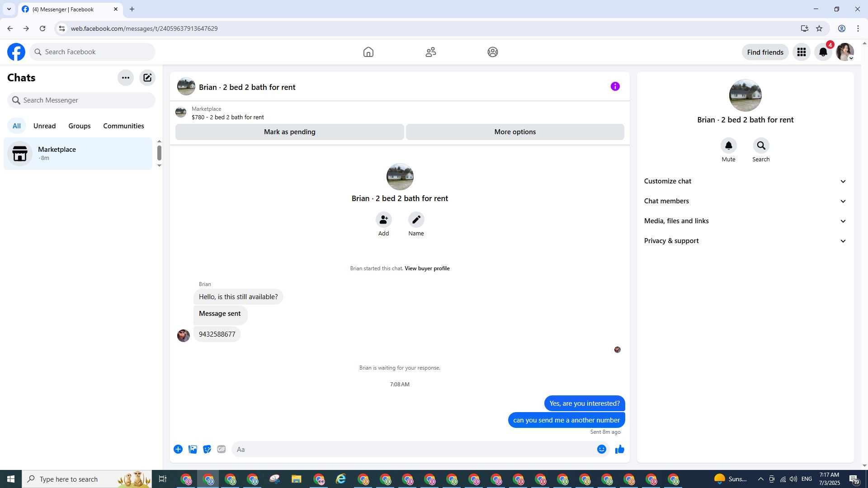The width and height of the screenshot is (868, 488).
Task: Expand Chat members section
Action: (745, 201)
